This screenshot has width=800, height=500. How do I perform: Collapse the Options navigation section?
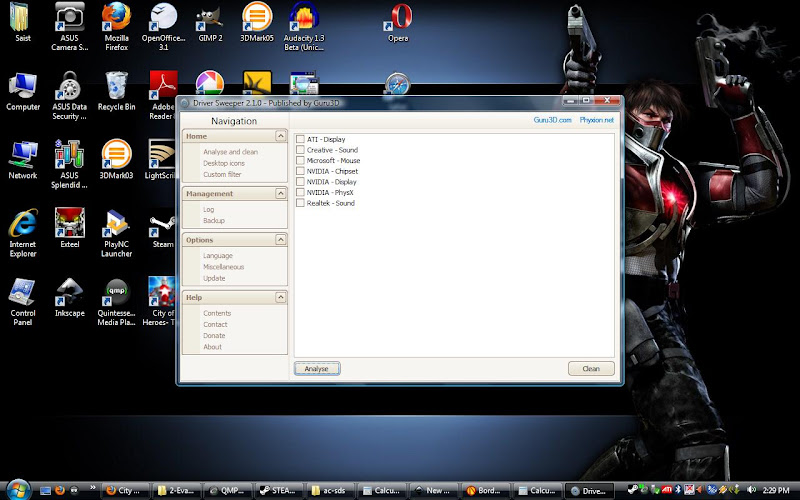281,240
